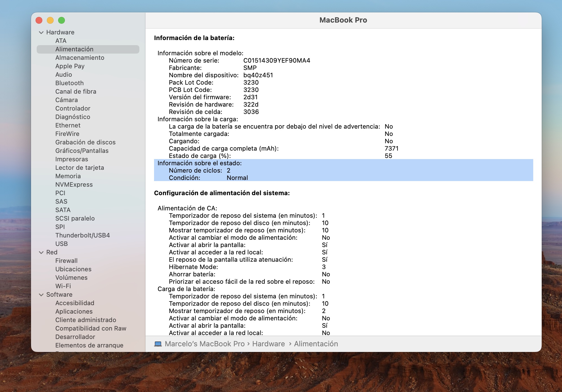This screenshot has height=392, width=562.
Task: Select Bluetooth in the sidebar
Action: pos(69,83)
